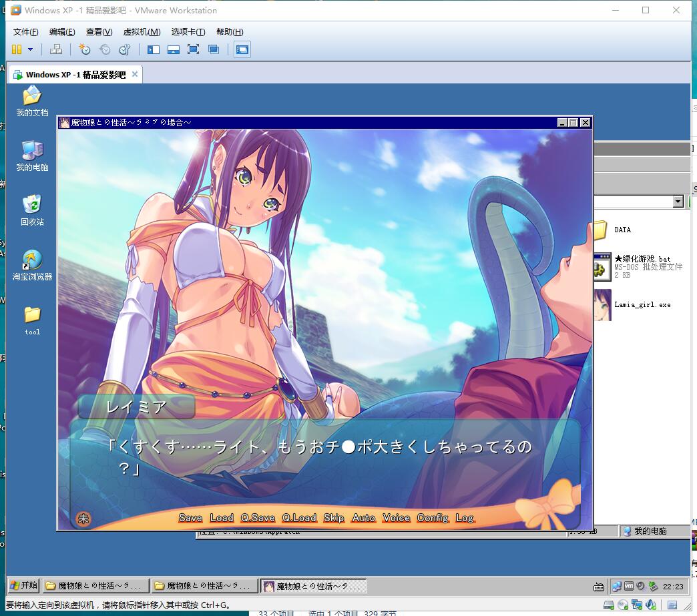Toggle Auto mode in the game menu
The height and width of the screenshot is (616, 697).
tap(364, 518)
